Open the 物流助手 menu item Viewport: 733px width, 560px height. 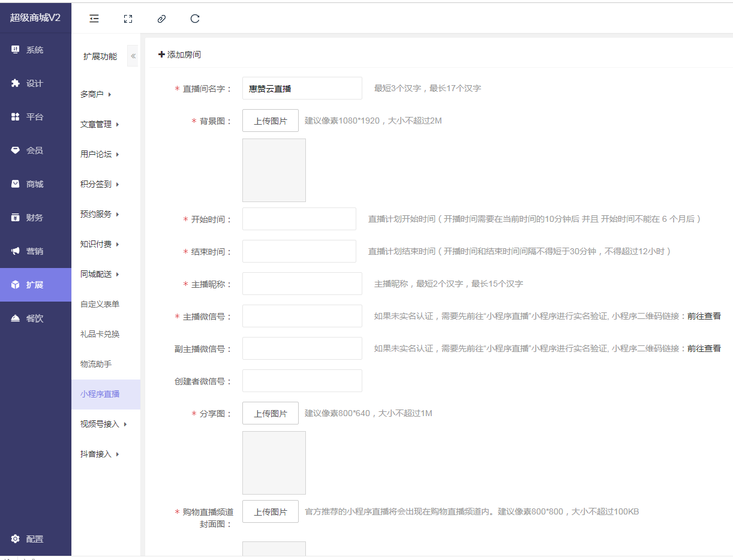point(96,364)
